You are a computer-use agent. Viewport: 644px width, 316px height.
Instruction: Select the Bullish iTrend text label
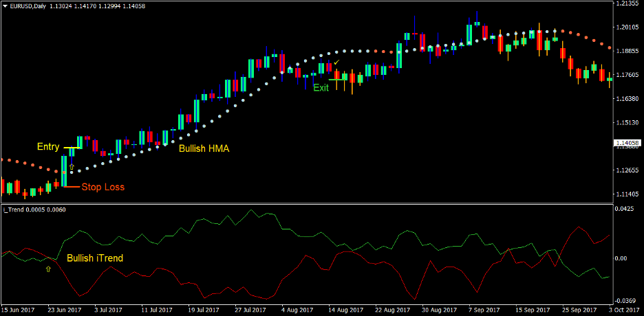[x=95, y=258]
